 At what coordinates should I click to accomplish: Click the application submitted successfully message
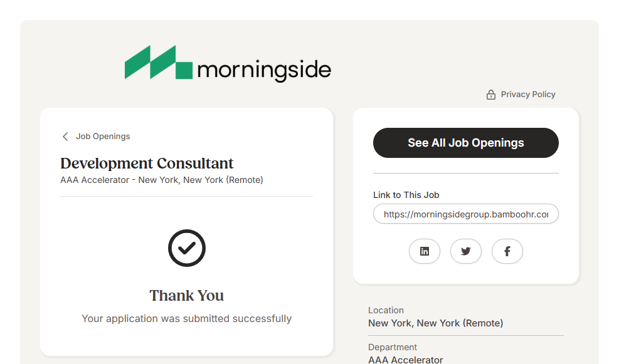point(187,319)
